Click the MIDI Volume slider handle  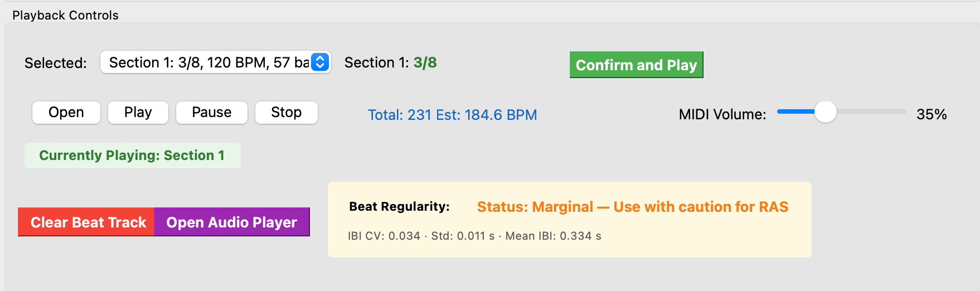pyautogui.click(x=825, y=111)
